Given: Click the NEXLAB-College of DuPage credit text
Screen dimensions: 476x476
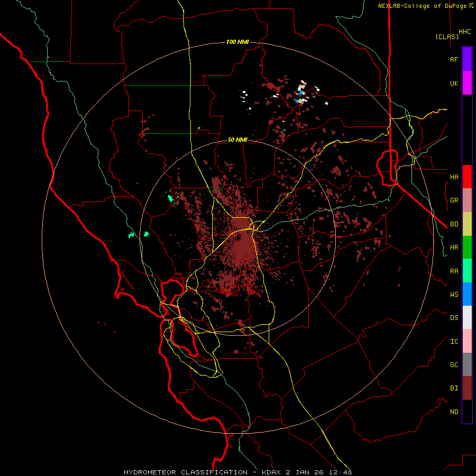Looking at the screenshot, I should [423, 6].
